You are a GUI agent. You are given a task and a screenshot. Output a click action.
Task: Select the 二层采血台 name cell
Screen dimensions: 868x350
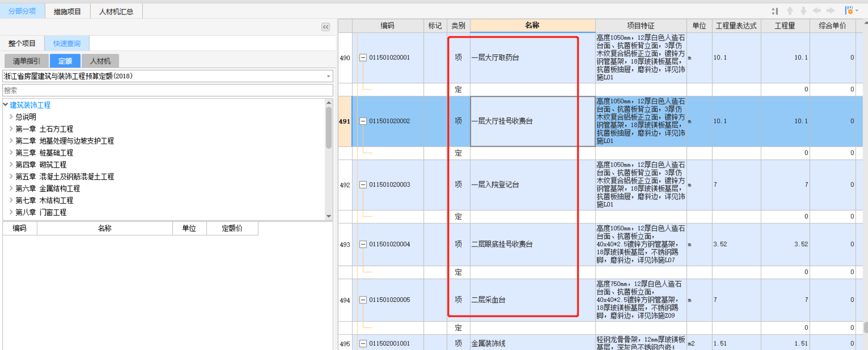[x=532, y=300]
